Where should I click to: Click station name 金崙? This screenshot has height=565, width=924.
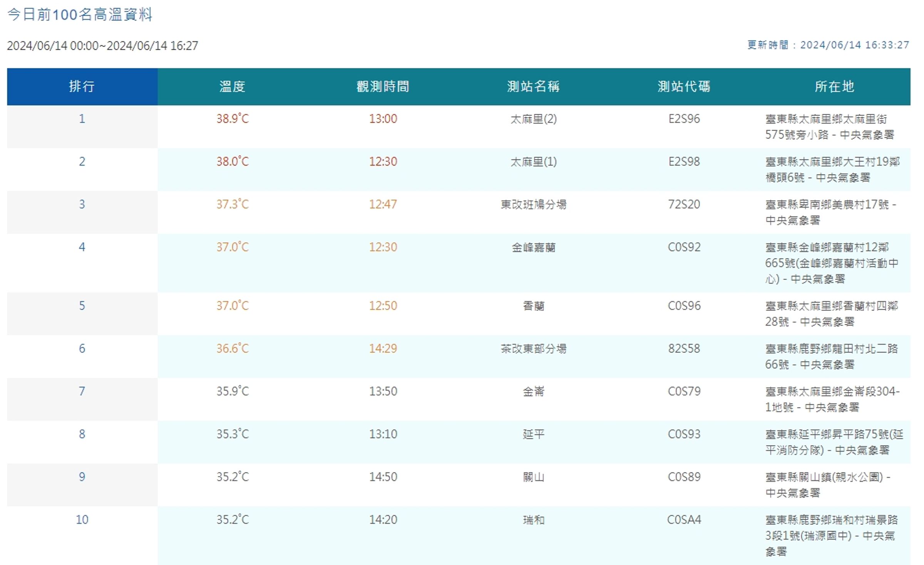pyautogui.click(x=534, y=392)
